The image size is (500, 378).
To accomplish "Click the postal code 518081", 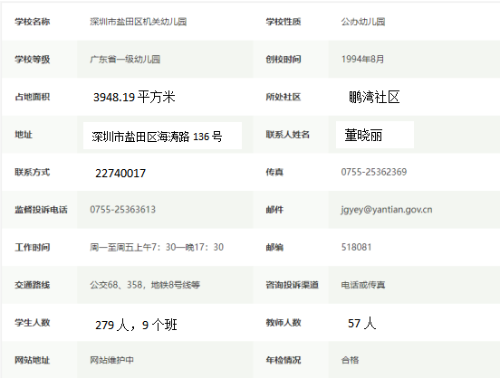I will pyautogui.click(x=356, y=247).
